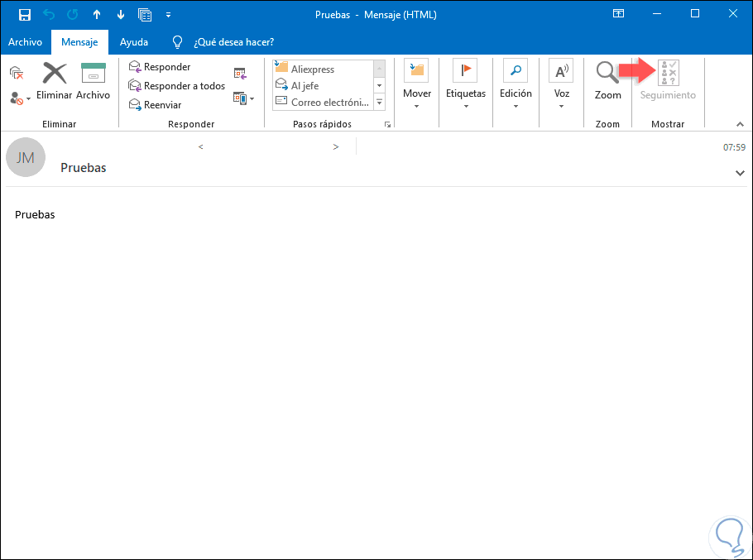The image size is (753, 560).
Task: Collapse the ribbon with the caret
Action: 740,124
